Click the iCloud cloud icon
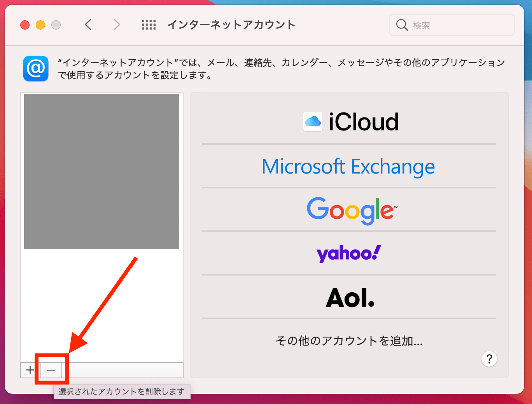The width and height of the screenshot is (532, 404). 313,122
